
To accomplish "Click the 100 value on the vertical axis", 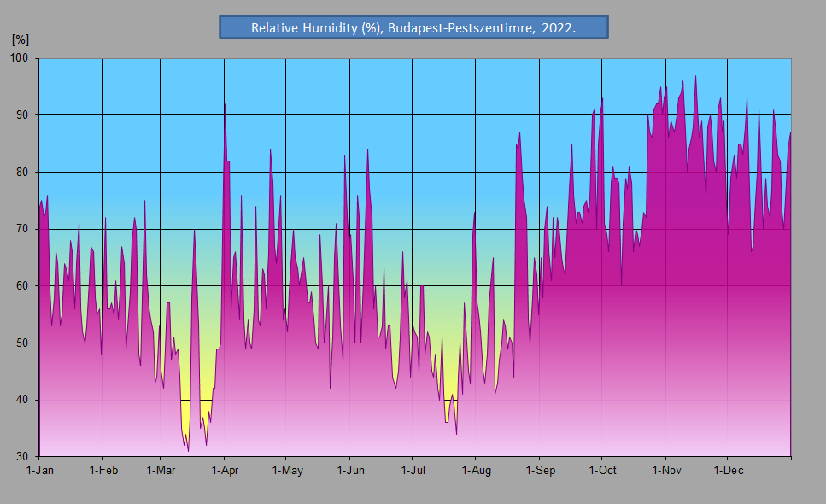I will (x=19, y=58).
